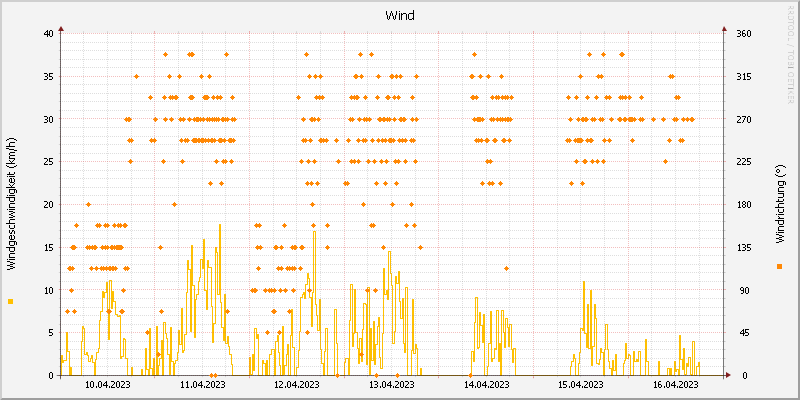This screenshot has width=800, height=400.
Task: Click the left axis value 10
Action: [x=48, y=290]
